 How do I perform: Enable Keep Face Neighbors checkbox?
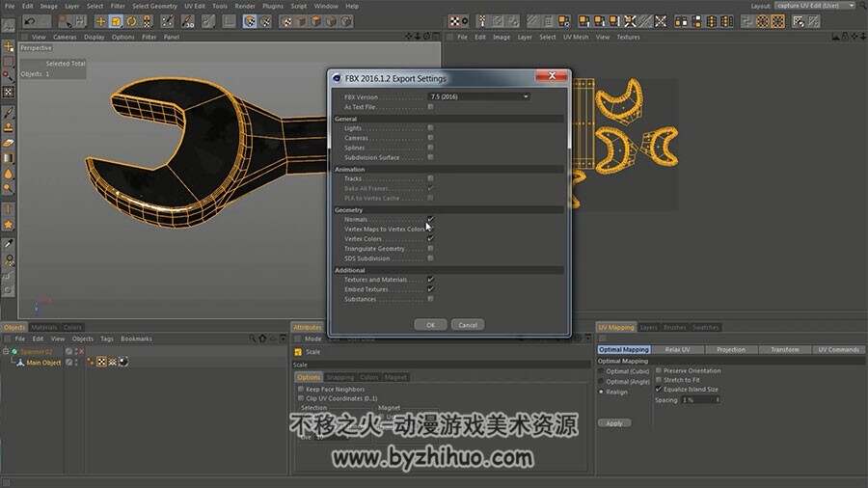[301, 389]
